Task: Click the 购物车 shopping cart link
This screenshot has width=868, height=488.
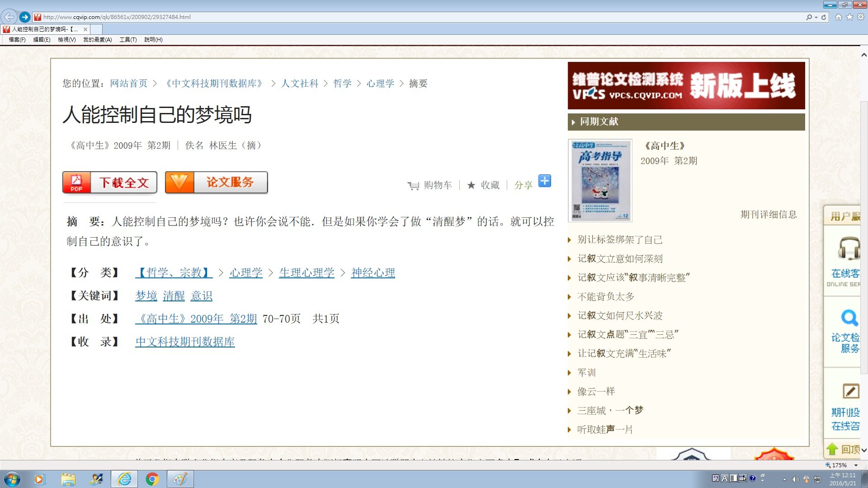Action: click(429, 185)
